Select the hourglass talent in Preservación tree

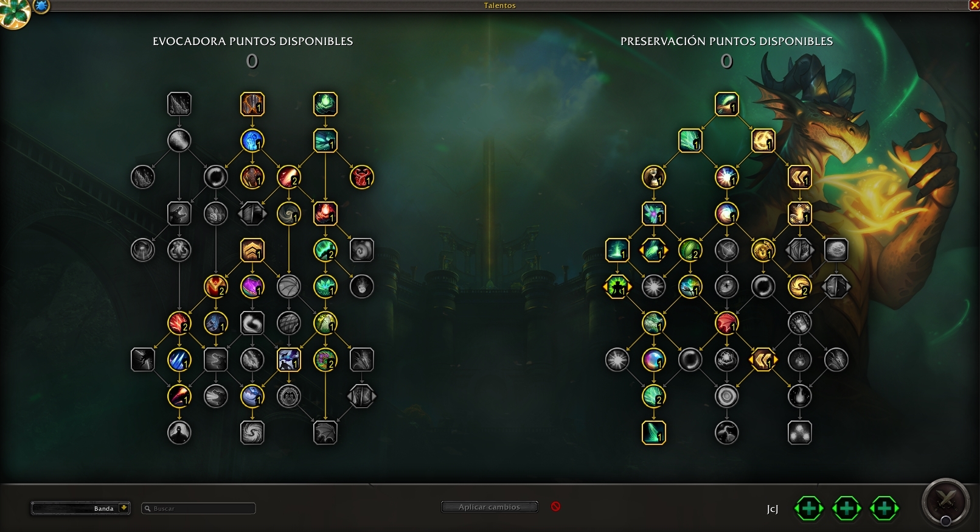point(653,177)
